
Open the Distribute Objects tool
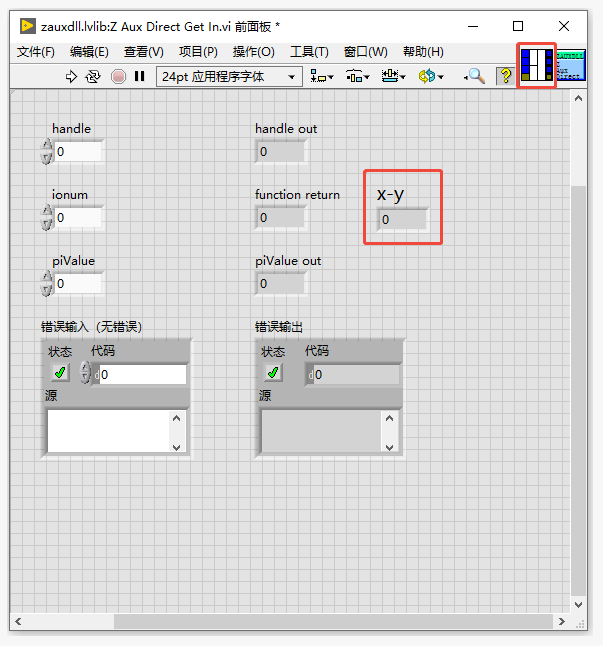tap(358, 76)
